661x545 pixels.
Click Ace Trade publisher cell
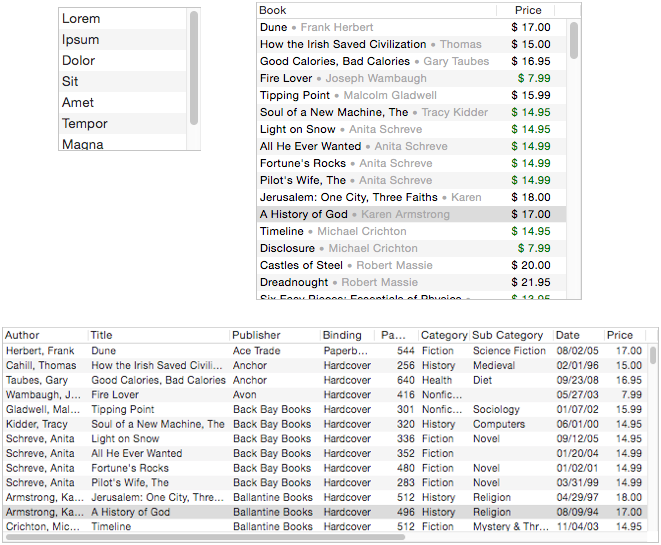point(256,351)
